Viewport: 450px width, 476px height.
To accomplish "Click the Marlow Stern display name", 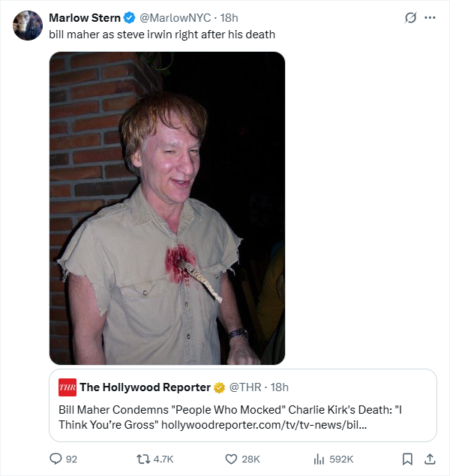I will tap(85, 18).
